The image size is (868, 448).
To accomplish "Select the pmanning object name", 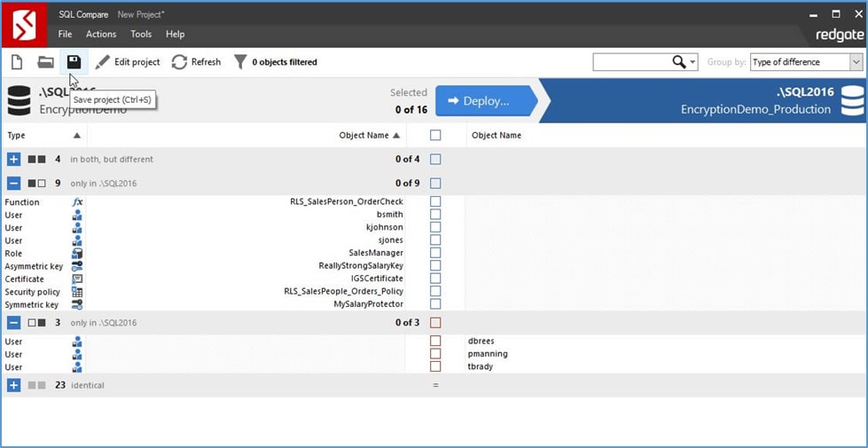I will tap(488, 354).
